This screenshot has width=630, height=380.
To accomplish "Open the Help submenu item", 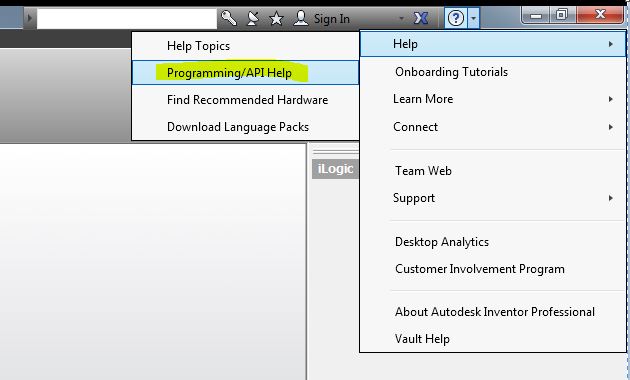I will (493, 44).
